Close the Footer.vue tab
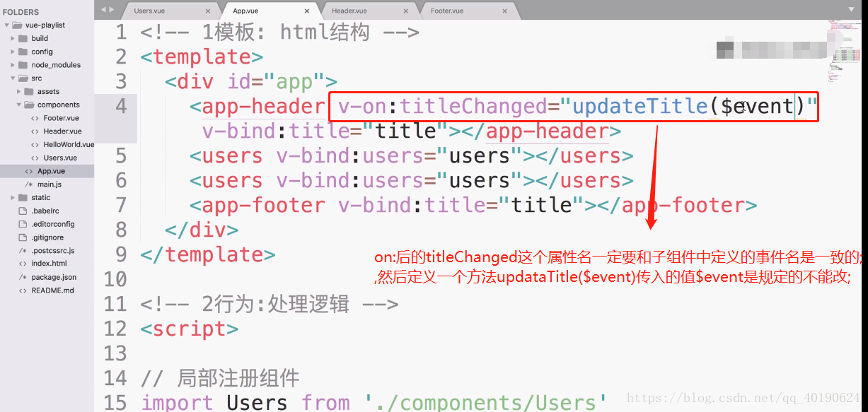 pos(504,11)
